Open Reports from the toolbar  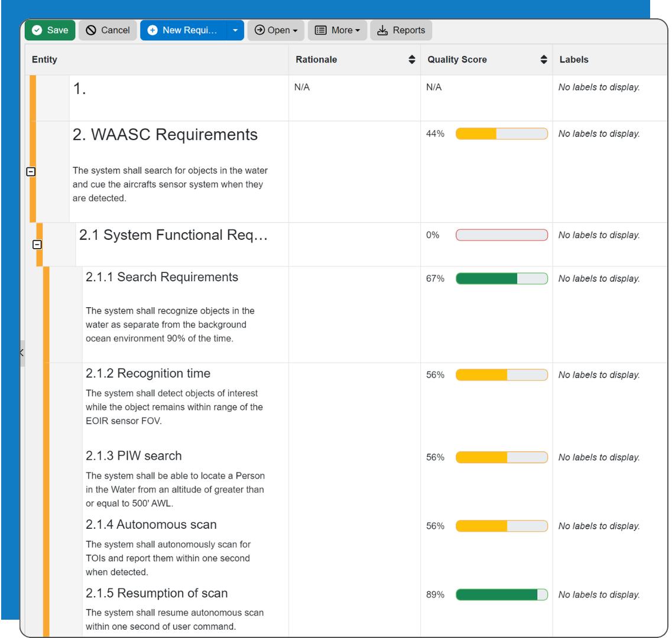point(401,30)
